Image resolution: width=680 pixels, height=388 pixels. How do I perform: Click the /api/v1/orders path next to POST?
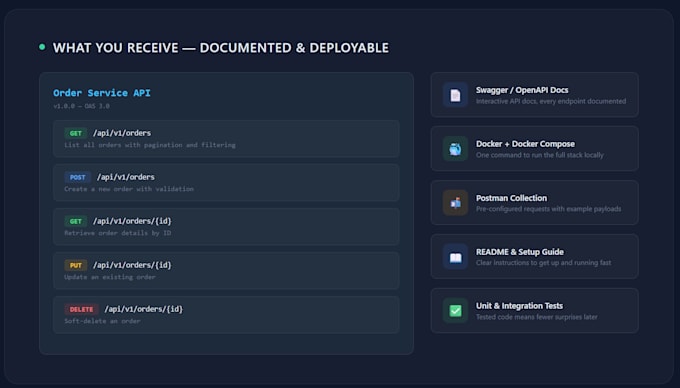(126, 177)
